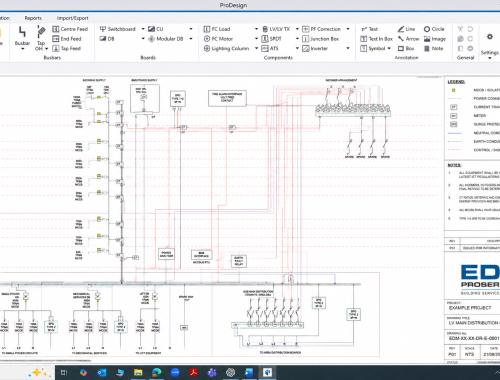This screenshot has width=500, height=380.
Task: Open the CU dropdown arrow
Action: 191,29
